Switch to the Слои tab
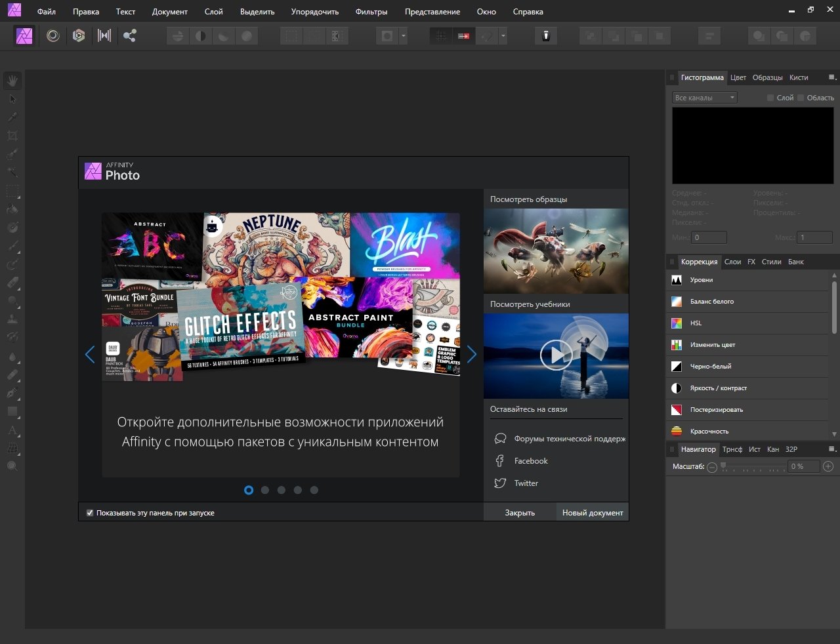840x644 pixels. point(732,262)
